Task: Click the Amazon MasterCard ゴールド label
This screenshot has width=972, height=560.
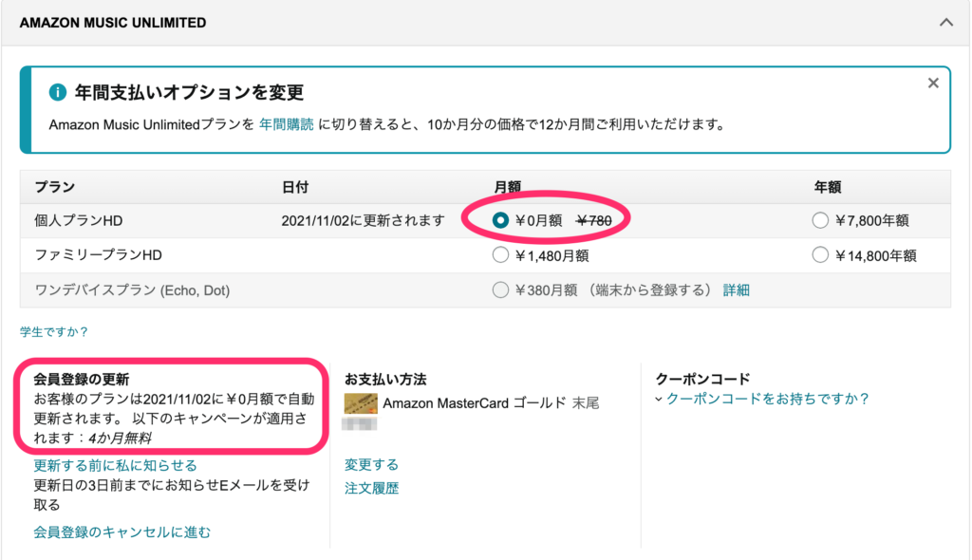Action: pos(475,403)
